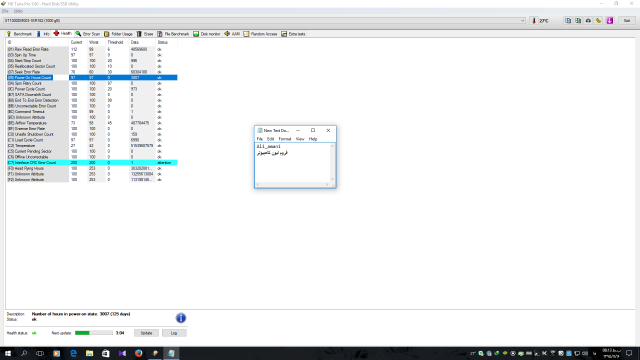Open the Erase tab

[x=145, y=34]
